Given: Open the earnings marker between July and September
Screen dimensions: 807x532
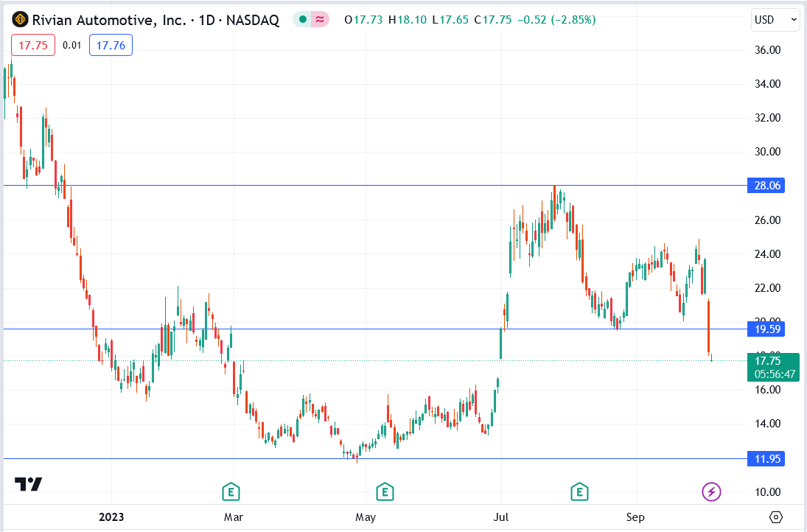Looking at the screenshot, I should pyautogui.click(x=579, y=492).
